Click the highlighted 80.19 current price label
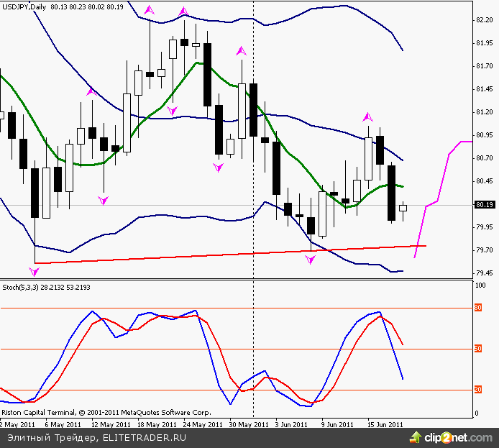The width and height of the screenshot is (499, 448). [484, 205]
